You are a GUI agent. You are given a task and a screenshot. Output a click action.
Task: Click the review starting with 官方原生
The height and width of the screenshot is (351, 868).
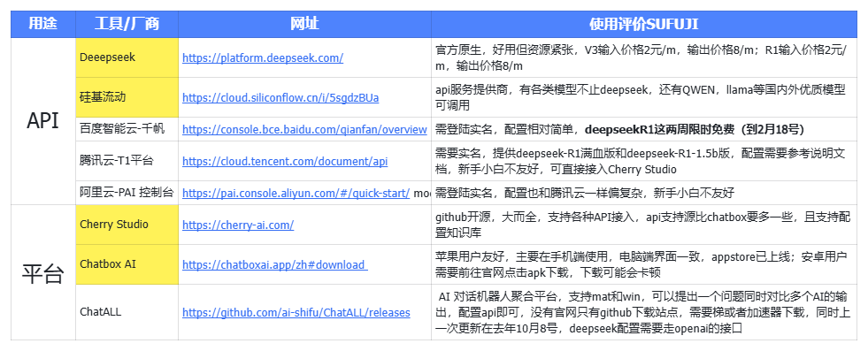tap(644, 57)
